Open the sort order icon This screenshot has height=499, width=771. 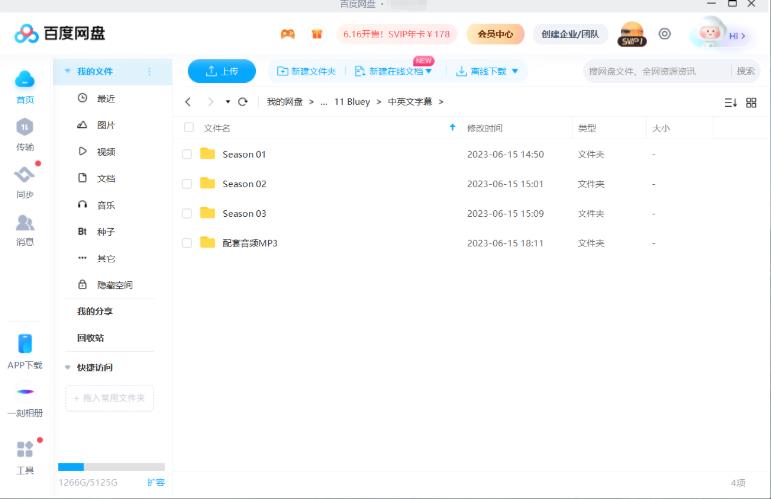(730, 103)
